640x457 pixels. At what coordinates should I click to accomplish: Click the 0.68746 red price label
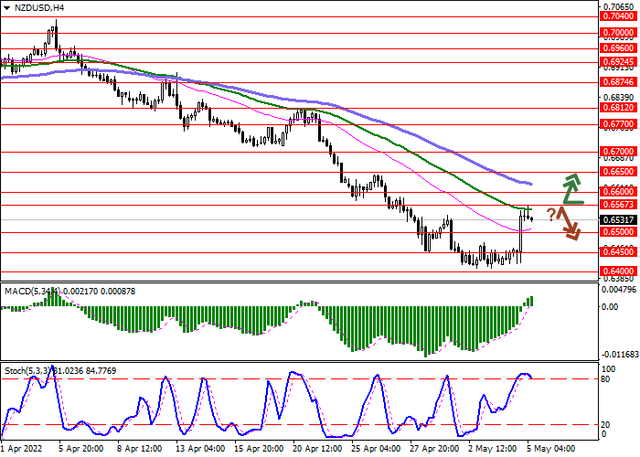coord(619,82)
